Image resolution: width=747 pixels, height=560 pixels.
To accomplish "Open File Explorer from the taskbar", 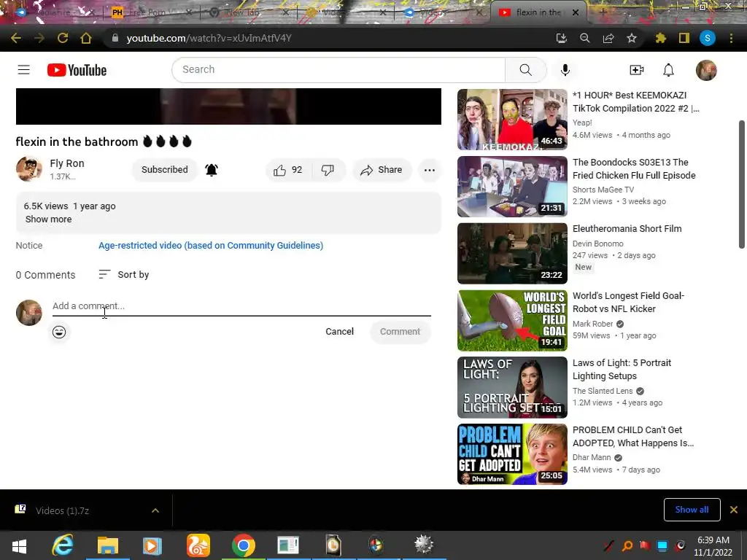I will coord(108,545).
